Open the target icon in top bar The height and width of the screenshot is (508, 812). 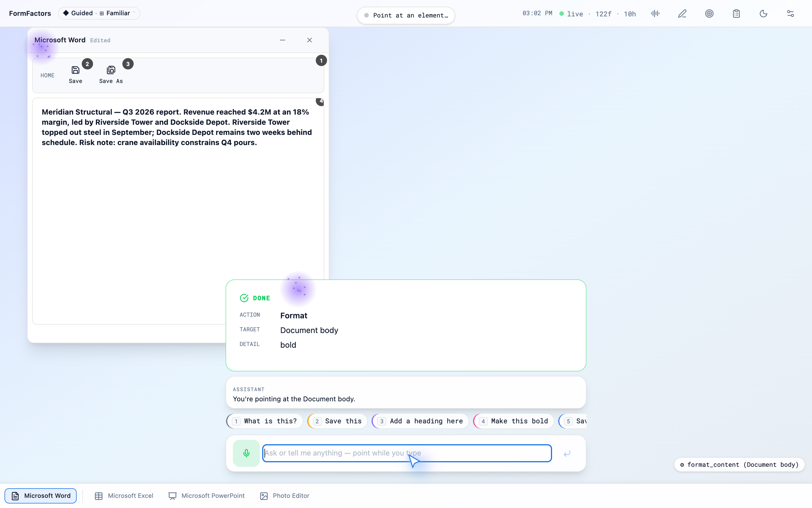point(709,14)
